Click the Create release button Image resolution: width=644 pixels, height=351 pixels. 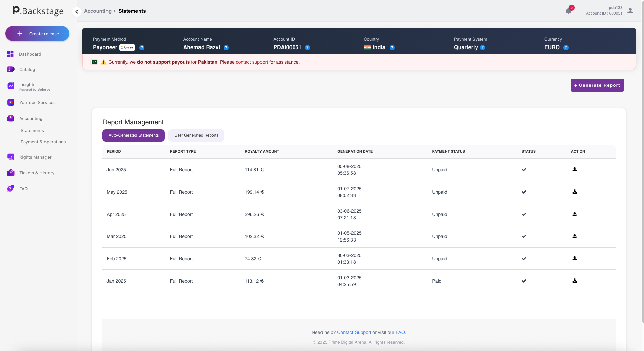coord(37,34)
